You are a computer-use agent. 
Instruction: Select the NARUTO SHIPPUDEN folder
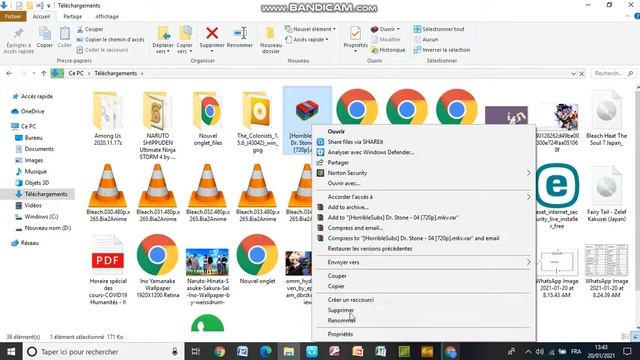[x=158, y=125]
